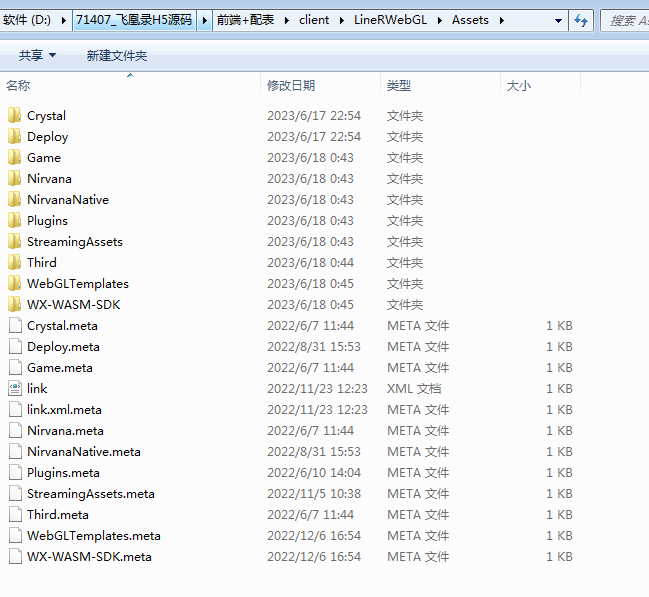The width and height of the screenshot is (649, 597).
Task: Select the StreamingAssets folder icon
Action: (x=14, y=242)
